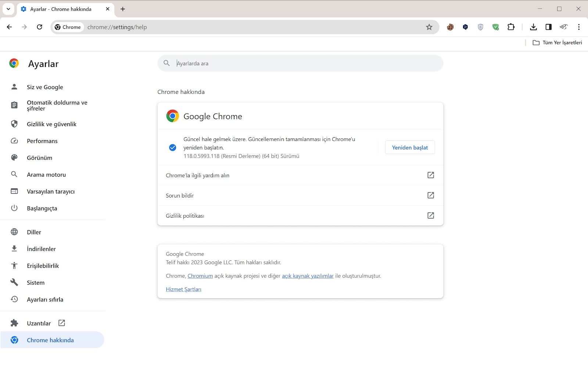Toggle the side panel icon
This screenshot has width=588, height=388.
point(548,27)
